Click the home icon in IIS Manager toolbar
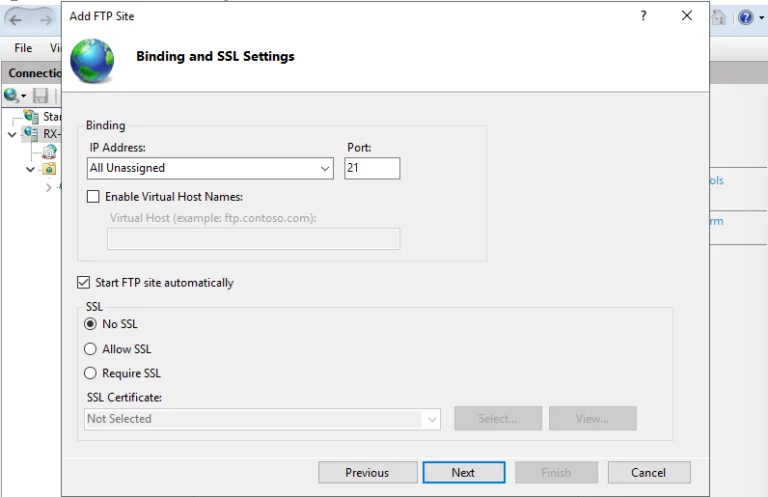Image resolution: width=768 pixels, height=497 pixels. [719, 18]
